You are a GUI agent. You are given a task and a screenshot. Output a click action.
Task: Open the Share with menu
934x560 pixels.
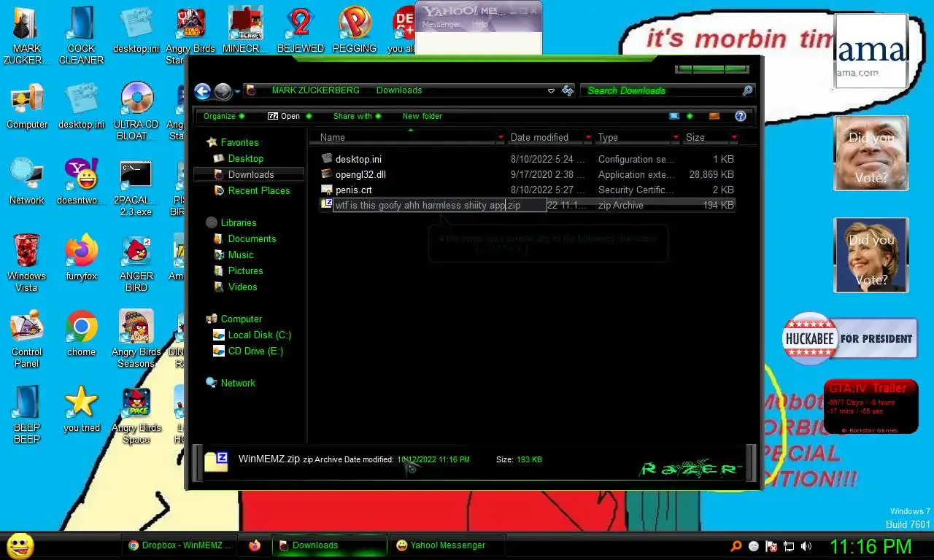357,116
